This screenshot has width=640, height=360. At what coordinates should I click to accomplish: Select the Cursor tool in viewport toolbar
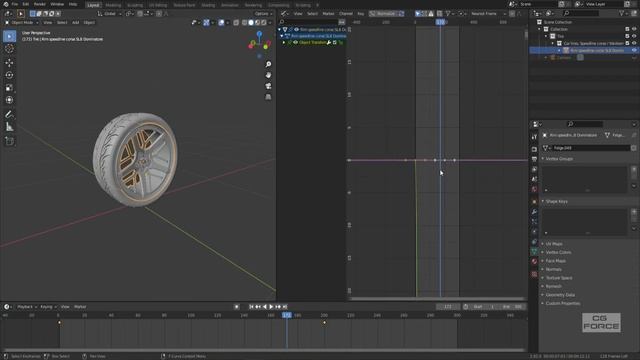(9, 49)
